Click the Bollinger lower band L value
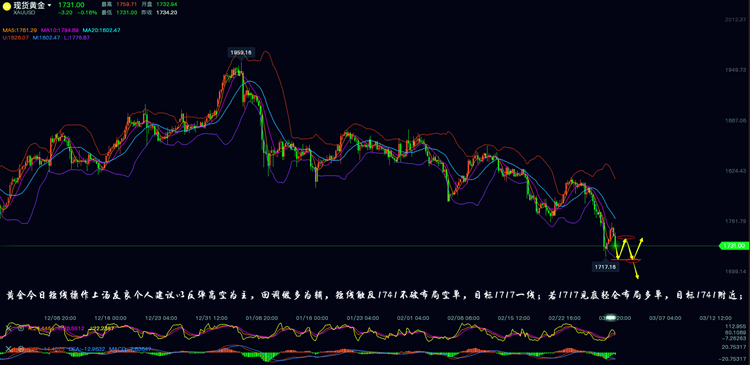The width and height of the screenshot is (750, 365). [77, 37]
